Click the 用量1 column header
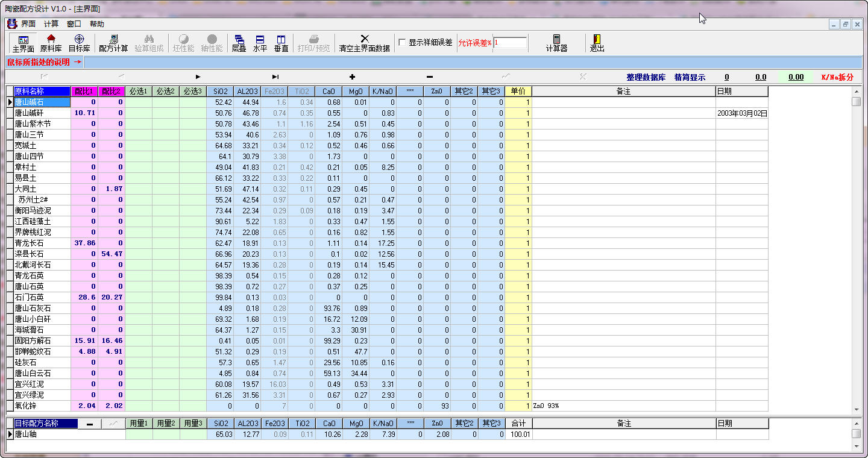The height and width of the screenshot is (458, 868). (139, 424)
